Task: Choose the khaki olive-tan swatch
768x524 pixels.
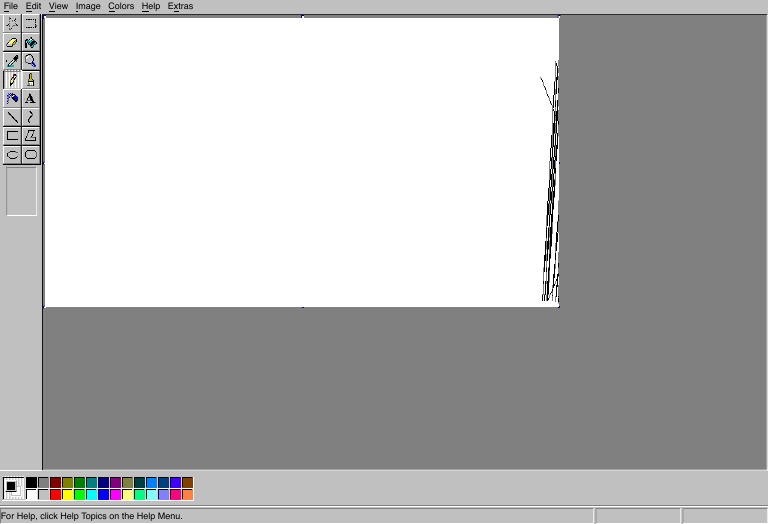Action: coord(127,483)
